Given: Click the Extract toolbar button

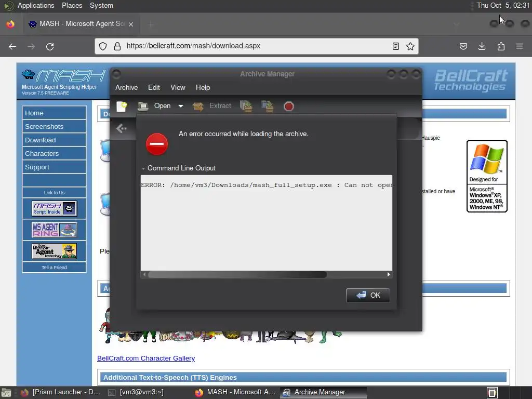Looking at the screenshot, I should click(212, 106).
